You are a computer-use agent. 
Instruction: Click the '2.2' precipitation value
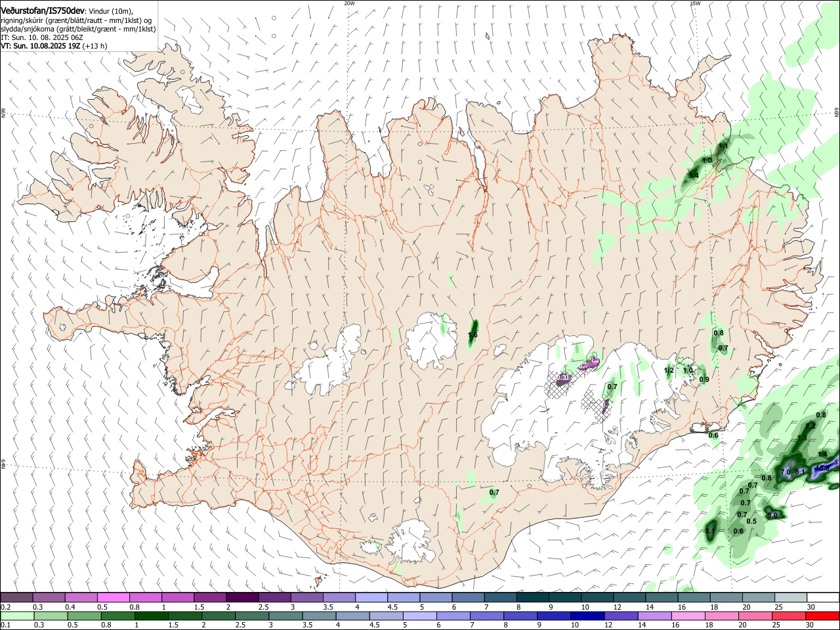click(x=810, y=426)
